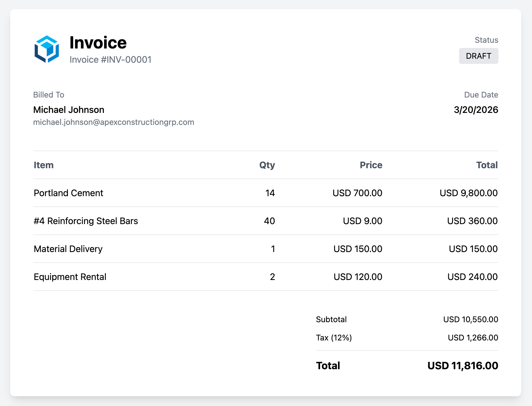Select the DRAFT status badge
Screen dimensions: 532x406
478,56
